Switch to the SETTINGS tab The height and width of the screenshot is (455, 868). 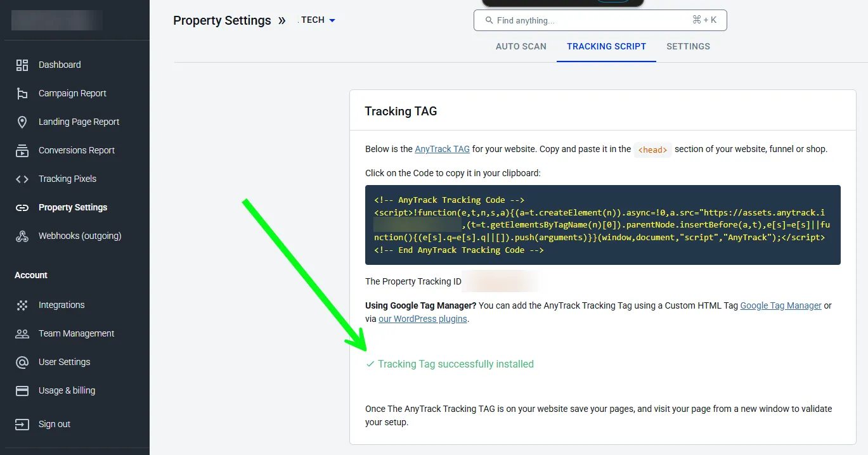click(688, 46)
